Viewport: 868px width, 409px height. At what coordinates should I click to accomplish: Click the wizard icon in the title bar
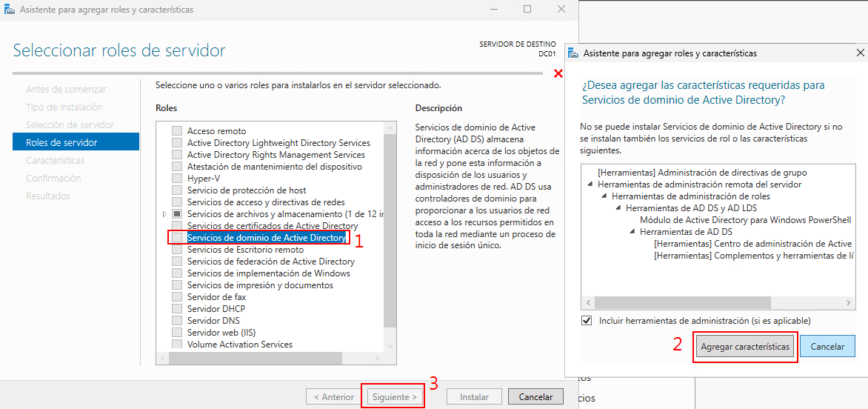[x=10, y=10]
